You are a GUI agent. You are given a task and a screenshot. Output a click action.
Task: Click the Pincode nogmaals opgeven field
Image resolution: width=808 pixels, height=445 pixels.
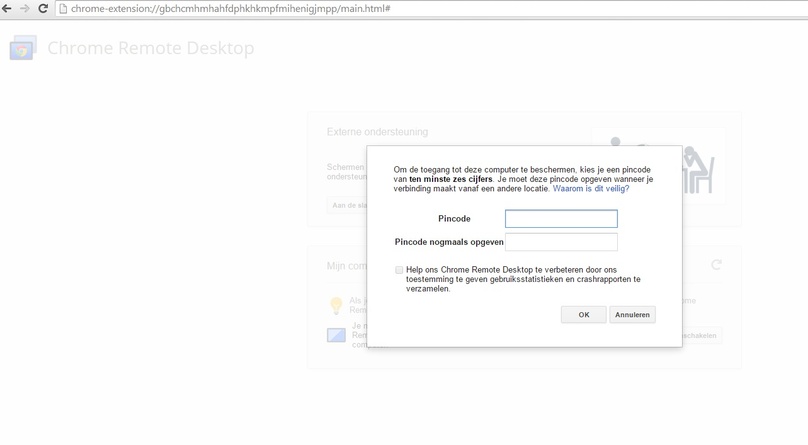point(561,242)
